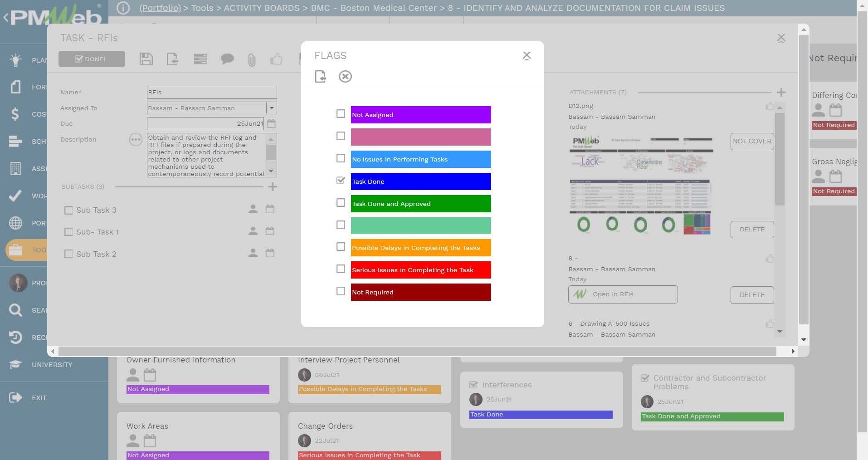Click the paperclip attachment icon
Viewport: 868px width, 460px height.
(252, 59)
